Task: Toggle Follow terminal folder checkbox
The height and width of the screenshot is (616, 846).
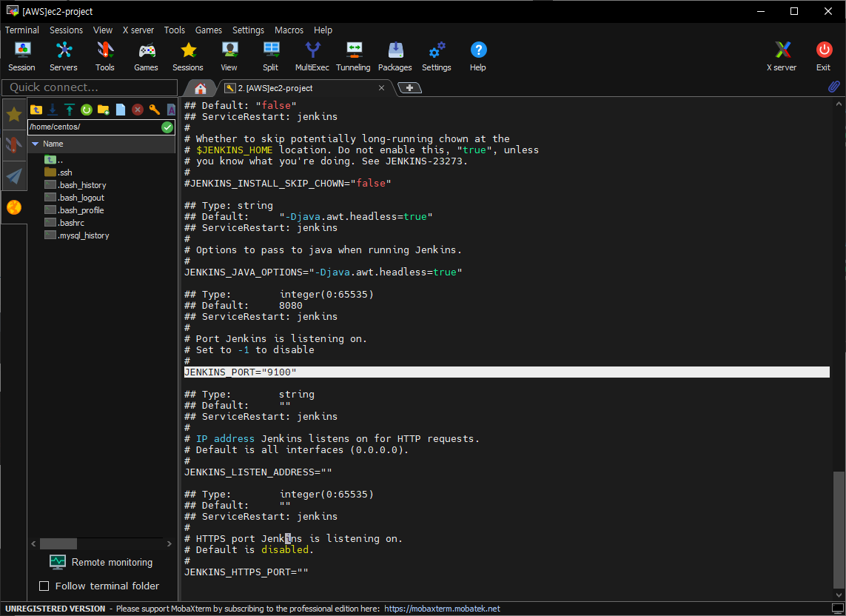Action: [x=44, y=586]
